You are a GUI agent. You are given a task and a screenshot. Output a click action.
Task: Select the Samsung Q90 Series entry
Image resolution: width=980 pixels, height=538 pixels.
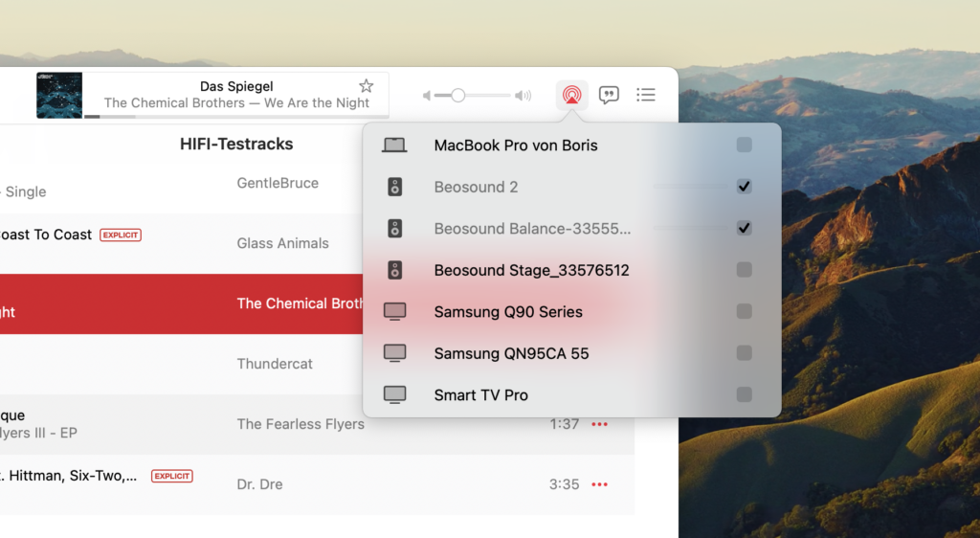click(x=508, y=312)
